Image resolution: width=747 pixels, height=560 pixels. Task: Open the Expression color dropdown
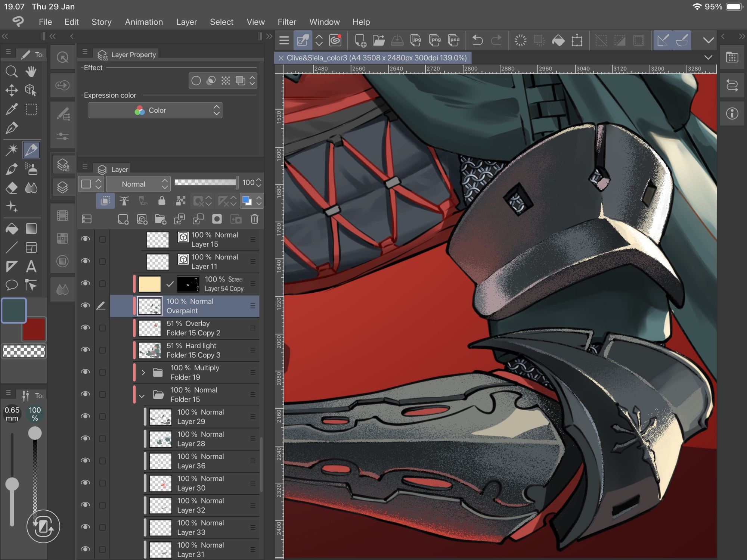155,111
